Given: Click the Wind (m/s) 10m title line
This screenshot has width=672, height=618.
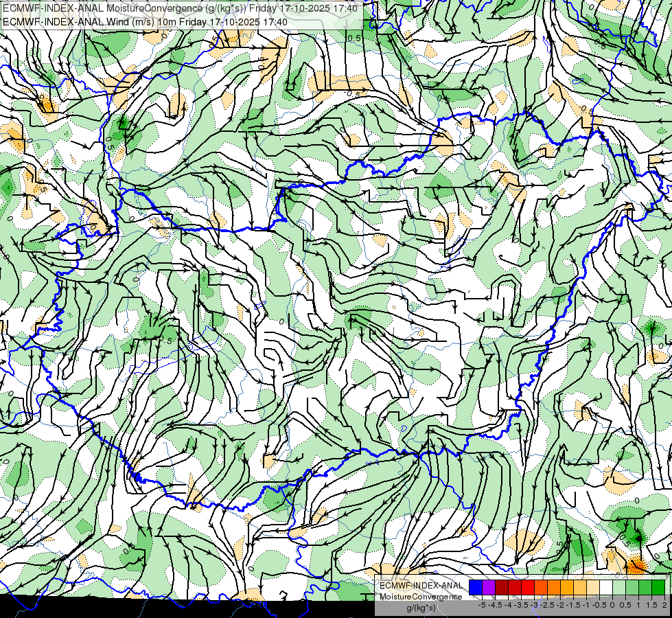Looking at the screenshot, I should click(145, 21).
